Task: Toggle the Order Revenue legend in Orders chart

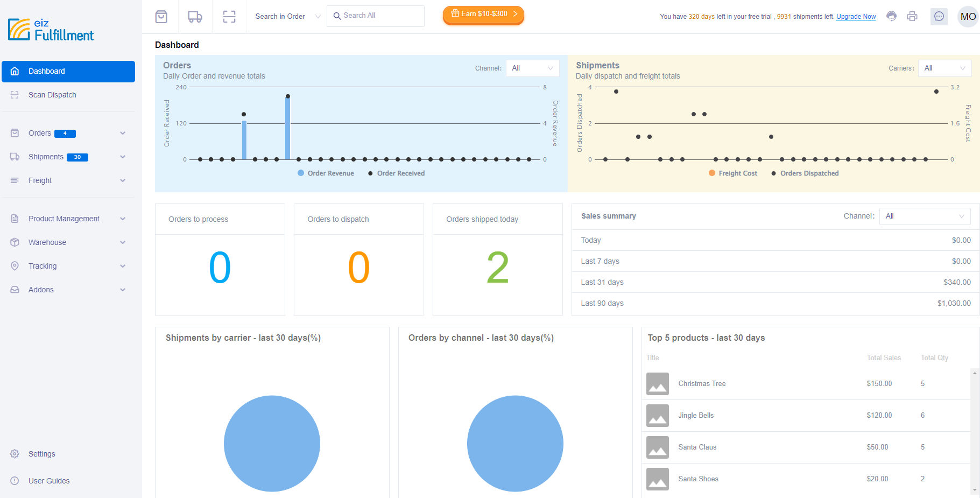Action: (325, 173)
